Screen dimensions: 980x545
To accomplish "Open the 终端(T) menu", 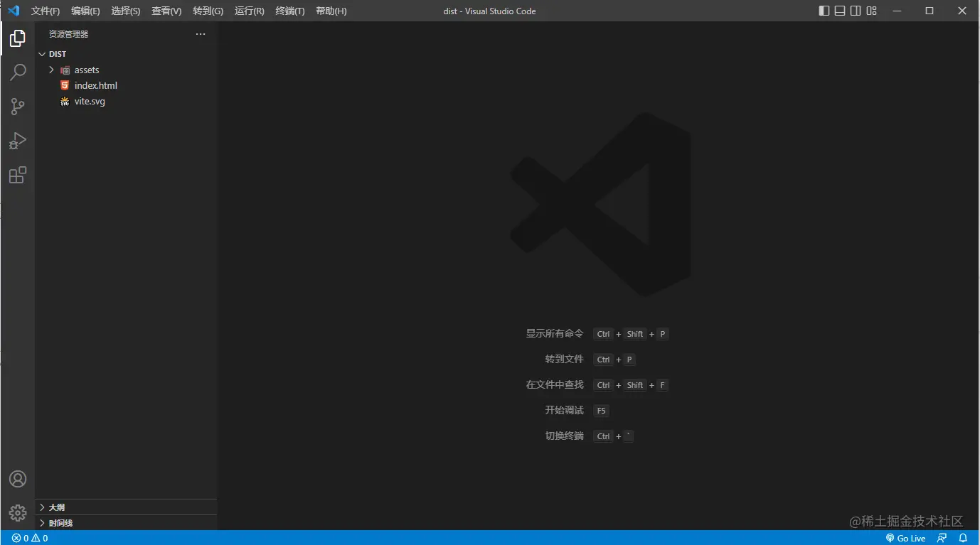I will [x=290, y=11].
